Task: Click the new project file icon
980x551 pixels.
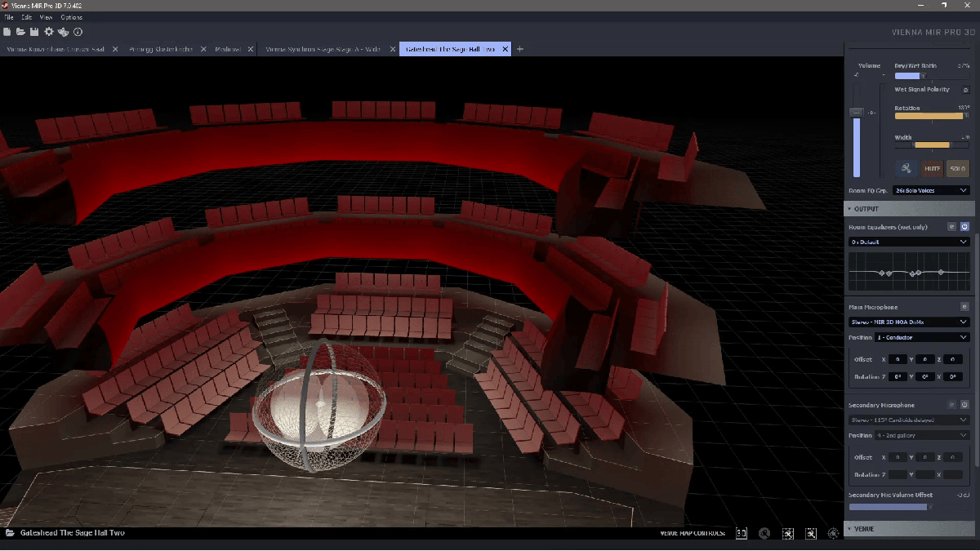Action: (x=7, y=32)
